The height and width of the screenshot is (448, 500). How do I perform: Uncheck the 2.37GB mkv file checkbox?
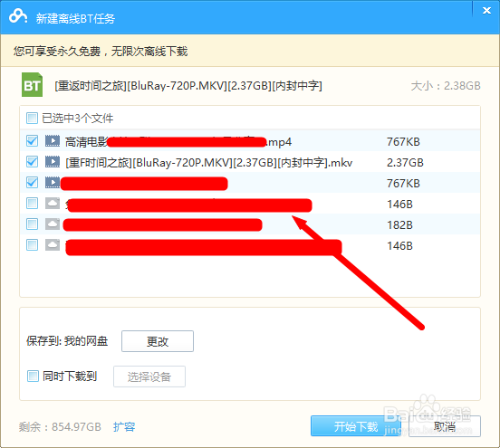(x=32, y=162)
